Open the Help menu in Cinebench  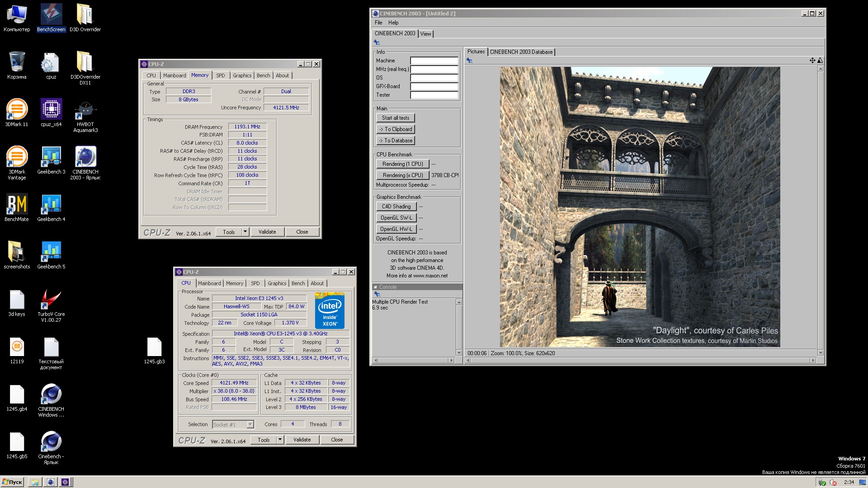pyautogui.click(x=393, y=23)
